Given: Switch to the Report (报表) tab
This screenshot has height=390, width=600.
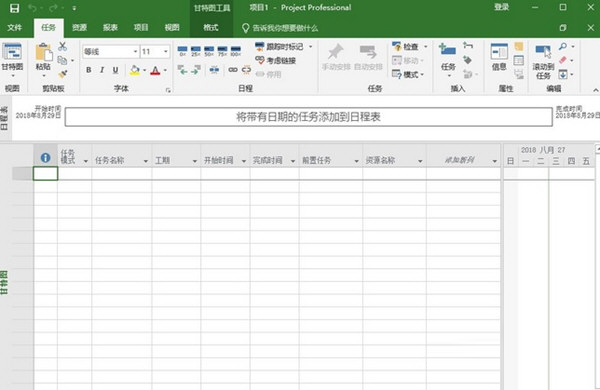Looking at the screenshot, I should pyautogui.click(x=110, y=28).
